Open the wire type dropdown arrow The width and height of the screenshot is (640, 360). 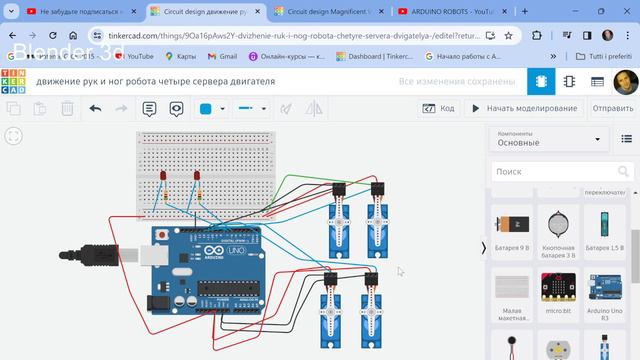[264, 109]
